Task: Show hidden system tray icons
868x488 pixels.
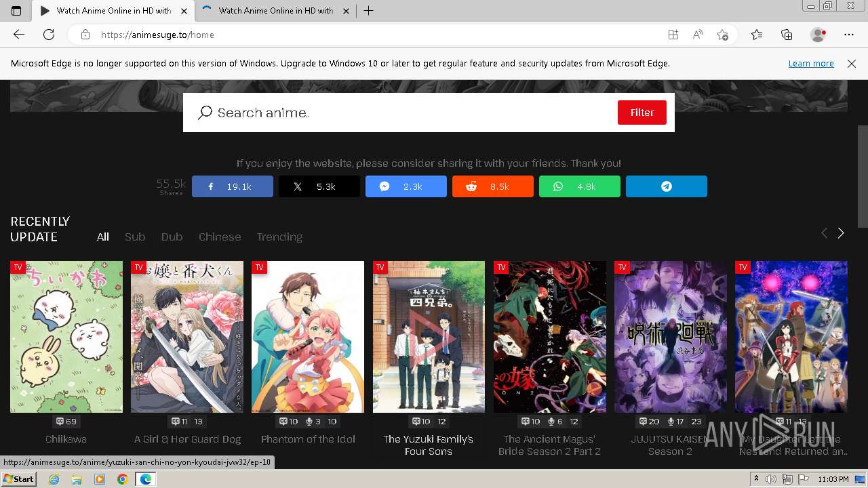Action: click(x=756, y=479)
